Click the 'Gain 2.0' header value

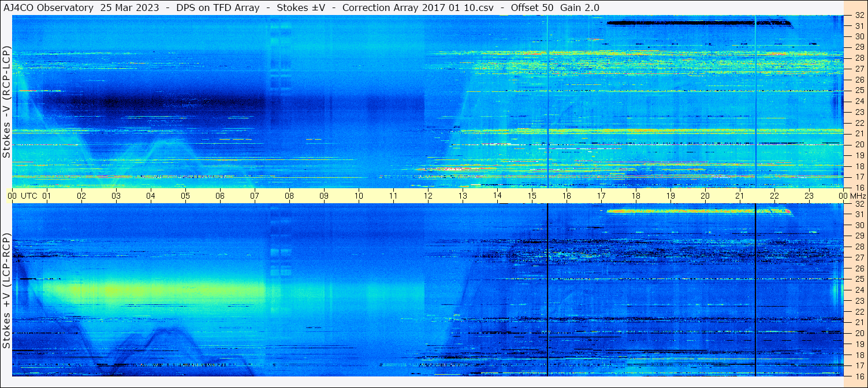pos(580,8)
